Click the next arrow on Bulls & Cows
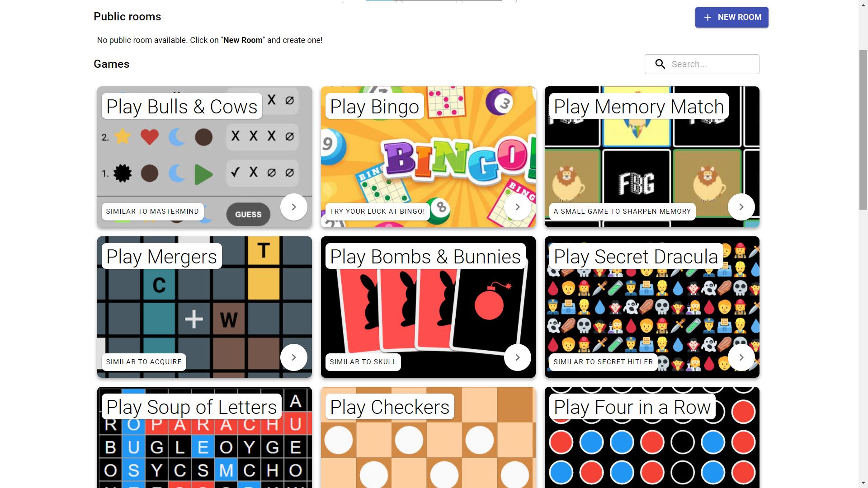The height and width of the screenshot is (488, 868). [293, 206]
